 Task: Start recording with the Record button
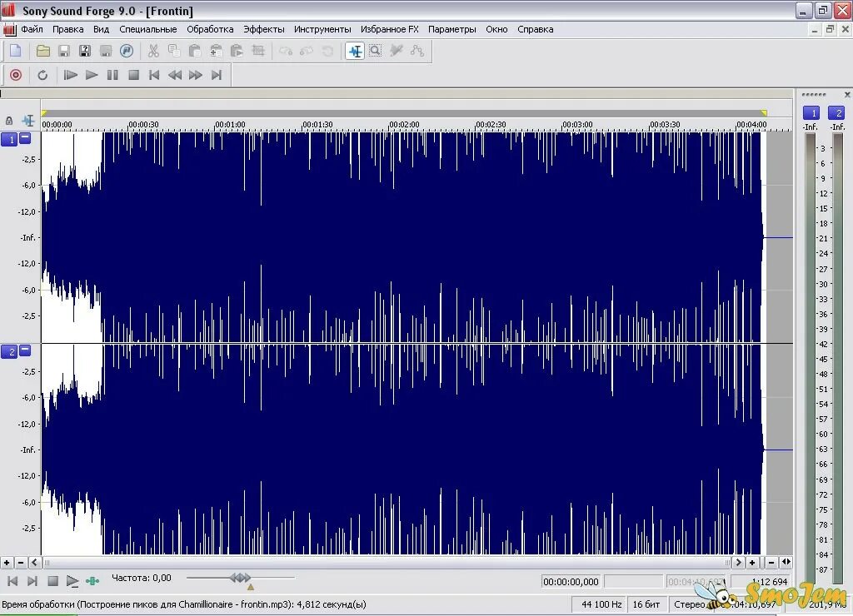(x=15, y=75)
